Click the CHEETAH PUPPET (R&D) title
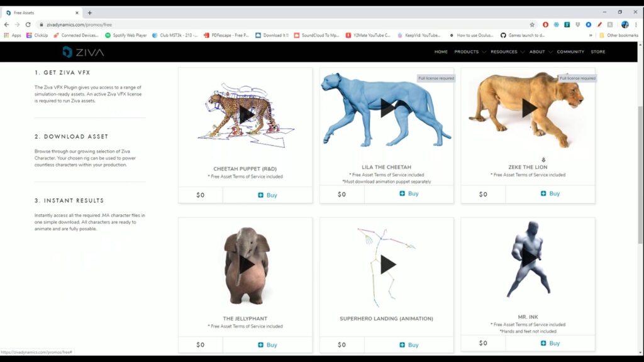The image size is (644, 362). (x=245, y=168)
